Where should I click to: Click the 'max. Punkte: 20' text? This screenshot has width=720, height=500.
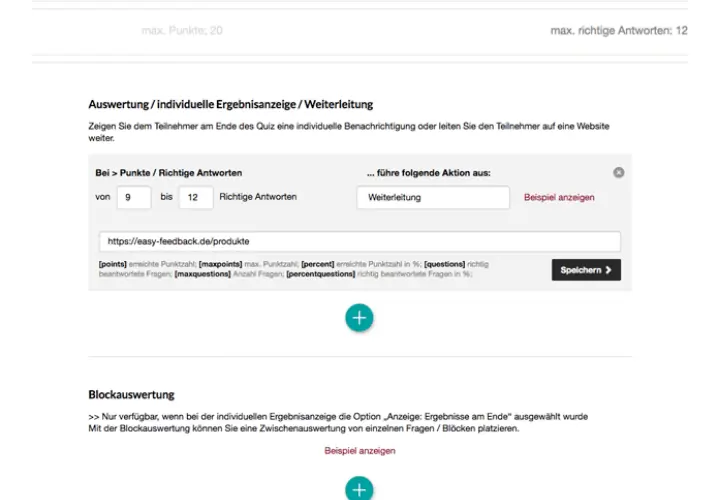182,31
